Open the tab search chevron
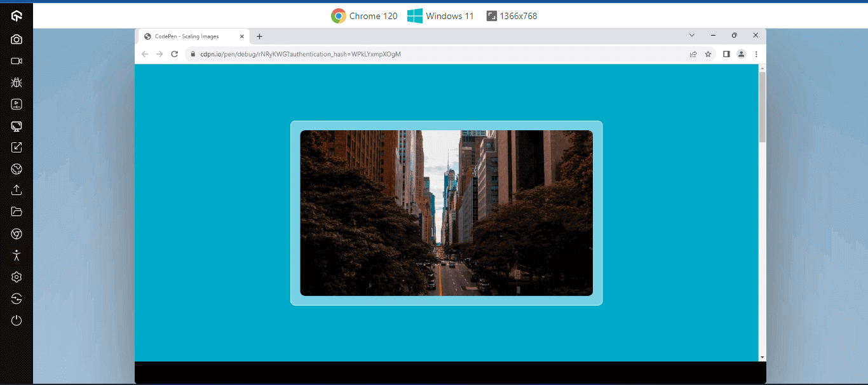 point(691,36)
